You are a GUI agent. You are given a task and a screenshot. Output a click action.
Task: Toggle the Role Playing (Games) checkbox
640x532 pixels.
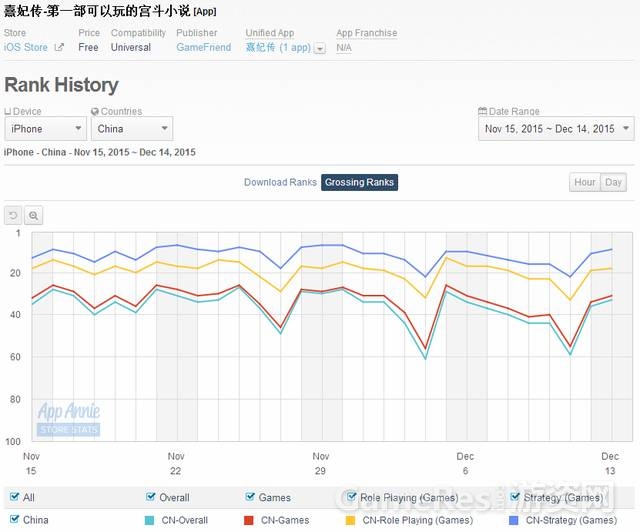click(x=351, y=497)
